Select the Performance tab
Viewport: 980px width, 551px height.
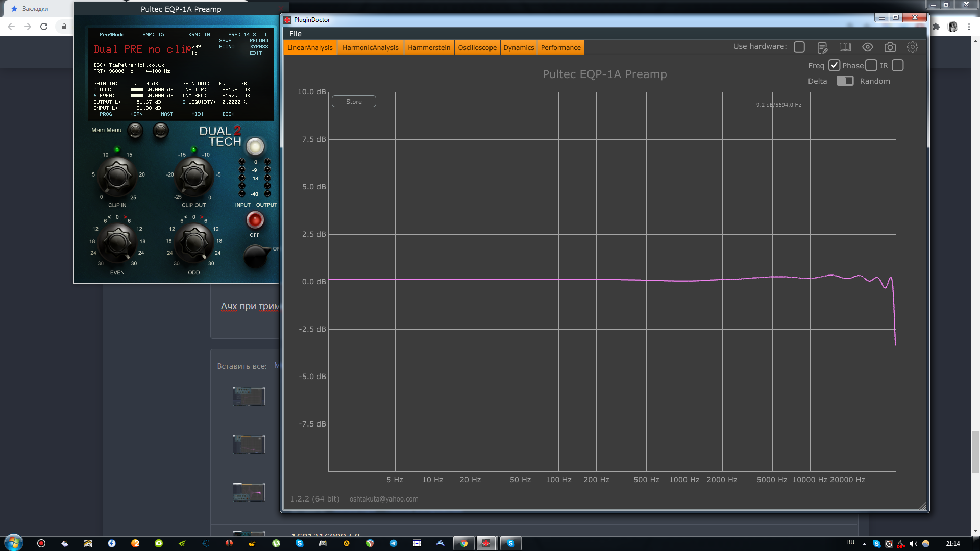click(561, 47)
